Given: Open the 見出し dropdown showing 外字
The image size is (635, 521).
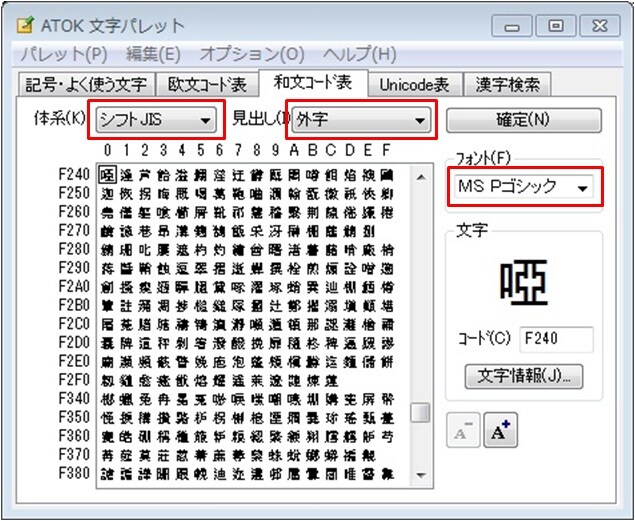Looking at the screenshot, I should [x=361, y=120].
